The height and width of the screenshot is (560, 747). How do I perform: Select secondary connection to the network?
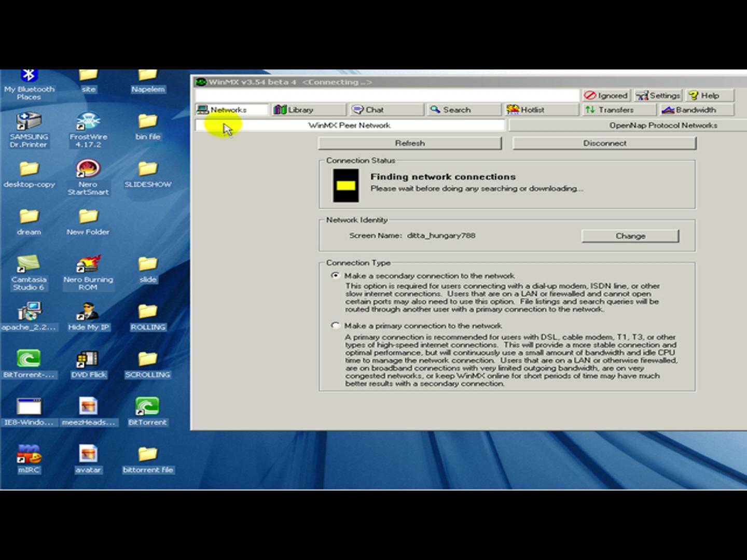point(336,276)
